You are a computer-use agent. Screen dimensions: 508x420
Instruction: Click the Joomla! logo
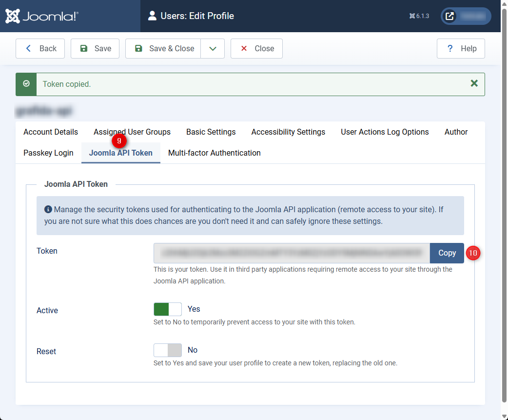click(x=42, y=16)
